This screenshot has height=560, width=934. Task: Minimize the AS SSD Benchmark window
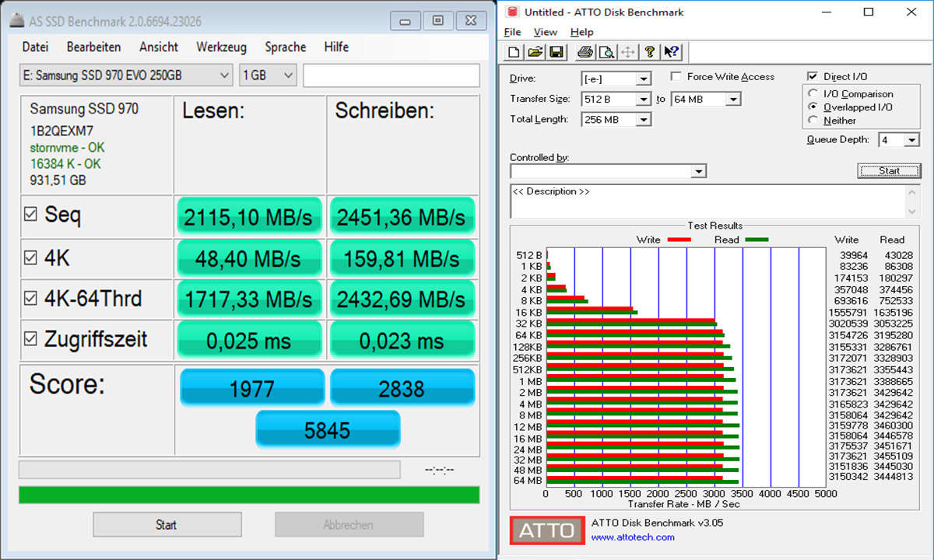click(x=405, y=19)
